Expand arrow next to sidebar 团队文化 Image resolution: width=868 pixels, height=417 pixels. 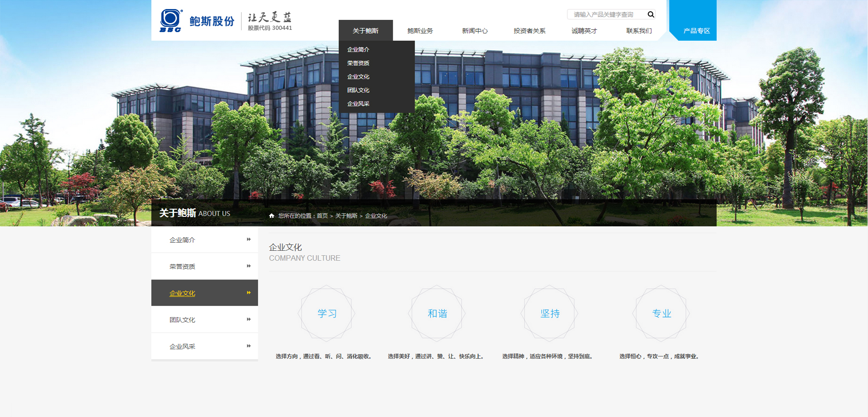point(249,319)
